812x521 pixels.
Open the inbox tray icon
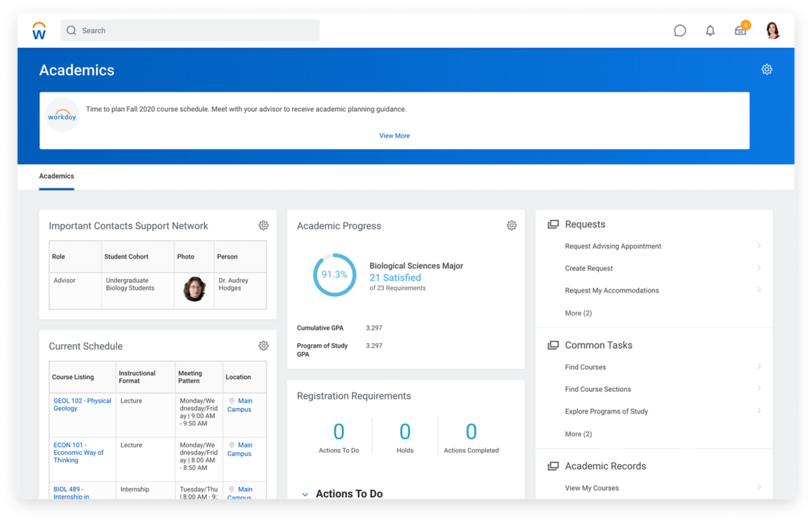[x=740, y=31]
